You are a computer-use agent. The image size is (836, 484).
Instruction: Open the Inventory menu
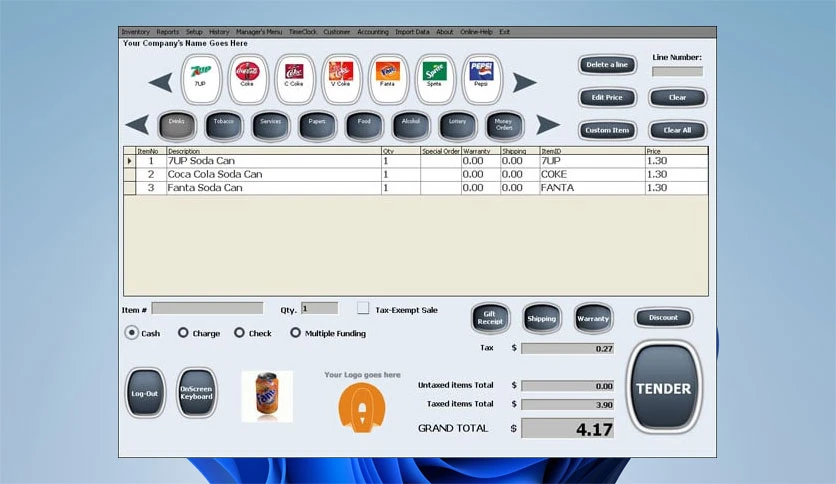click(135, 32)
